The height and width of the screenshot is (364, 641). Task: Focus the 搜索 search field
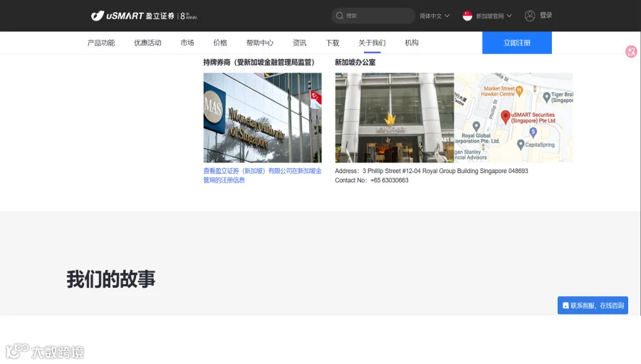pyautogui.click(x=372, y=16)
